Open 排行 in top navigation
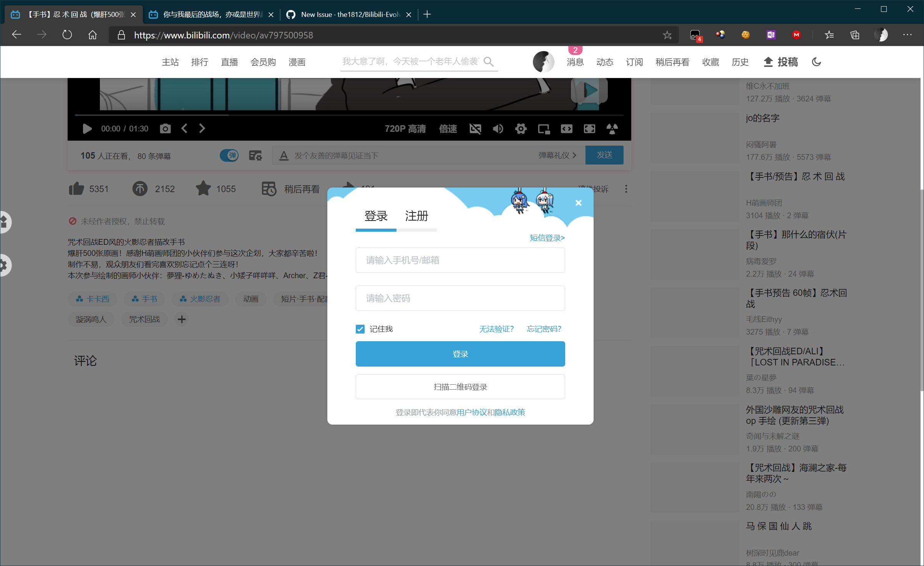The image size is (924, 566). [200, 62]
